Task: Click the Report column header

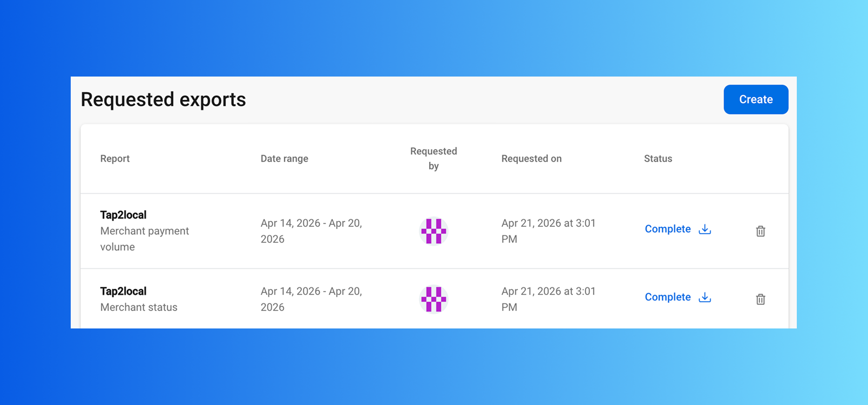Action: pyautogui.click(x=115, y=159)
